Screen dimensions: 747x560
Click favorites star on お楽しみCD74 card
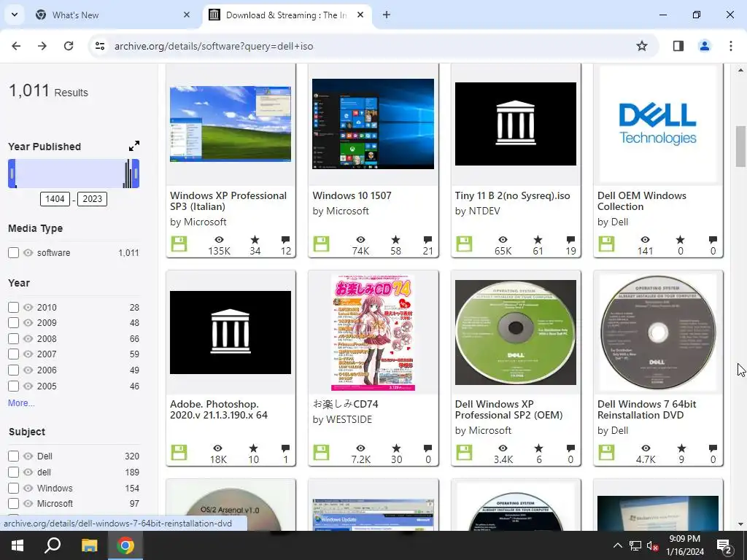[x=396, y=448]
